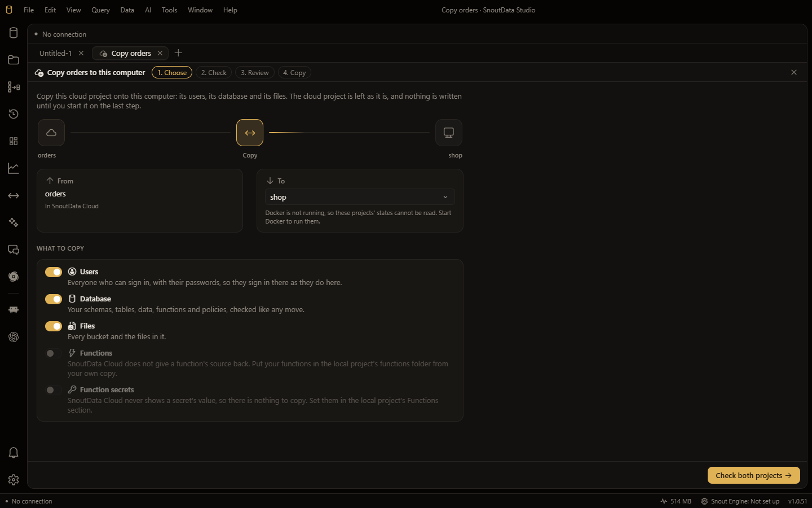812x508 pixels.
Task: Click the No connection status bar entry
Action: (28, 501)
